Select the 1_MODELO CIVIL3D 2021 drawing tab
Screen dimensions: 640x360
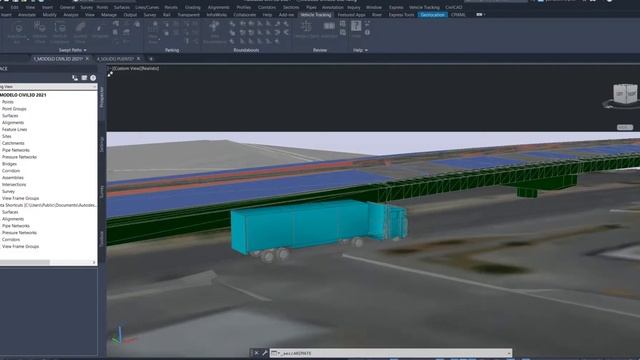58,59
